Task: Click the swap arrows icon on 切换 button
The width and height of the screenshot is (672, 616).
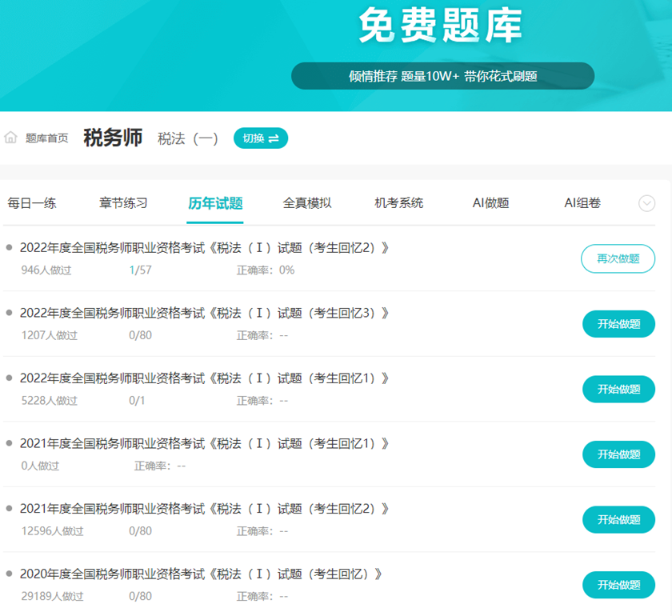Action: click(x=274, y=138)
